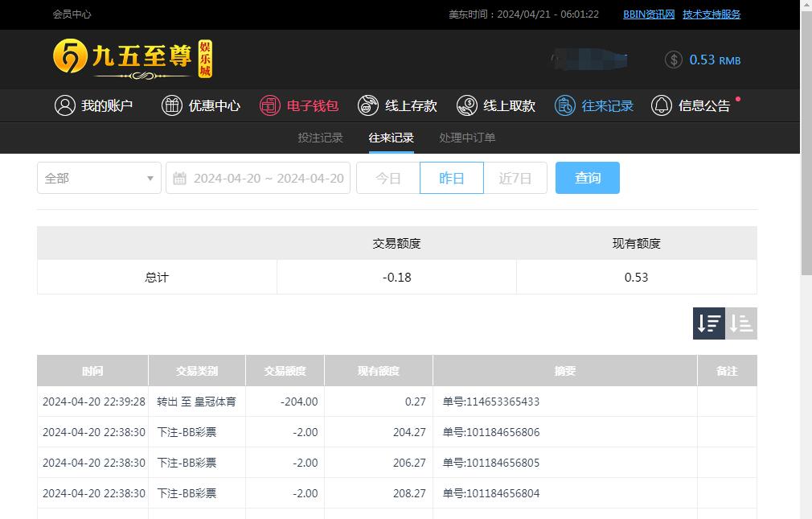Click the -204.00 transaction amount

[x=299, y=402]
